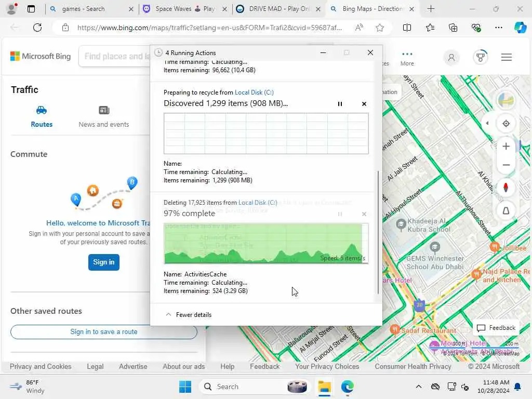
Task: Open Local Disk (C:) link in recycle section
Action: pyautogui.click(x=254, y=92)
